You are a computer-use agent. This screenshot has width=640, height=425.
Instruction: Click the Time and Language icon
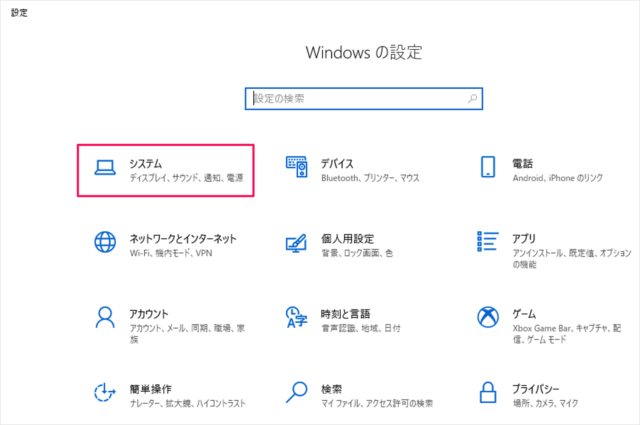[x=296, y=317]
